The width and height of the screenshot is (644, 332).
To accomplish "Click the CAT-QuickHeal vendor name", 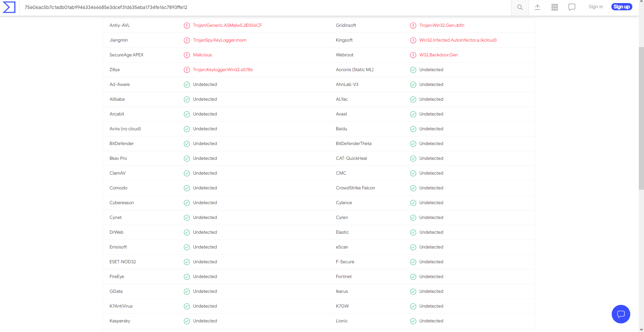I will (x=351, y=158).
